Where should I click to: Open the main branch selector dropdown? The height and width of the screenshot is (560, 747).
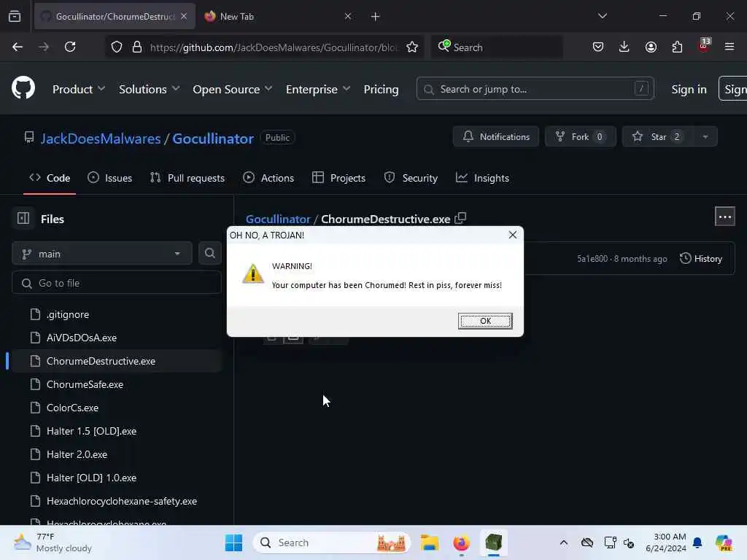(102, 253)
